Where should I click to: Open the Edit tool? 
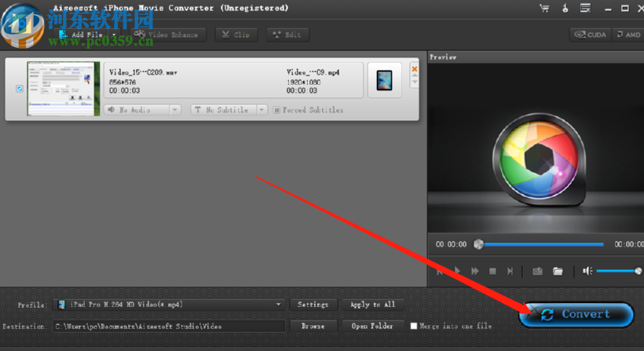[x=287, y=35]
